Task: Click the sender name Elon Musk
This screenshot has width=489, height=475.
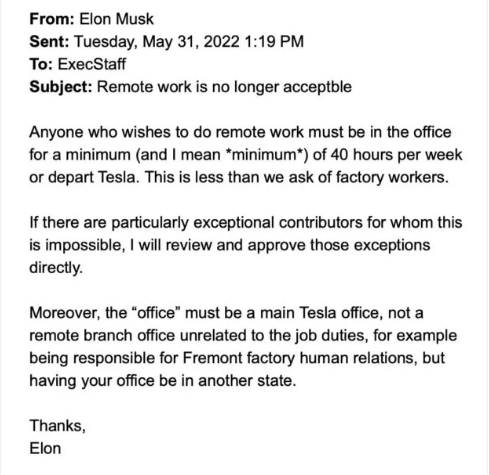Action: pyautogui.click(x=116, y=19)
